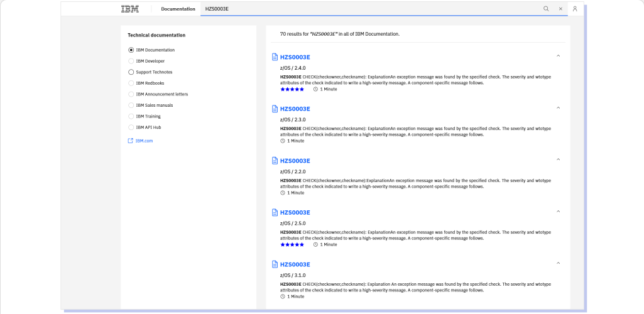Viewport: 644px width, 314px height.
Task: Click clock icon in z/OS 3.1.0 result
Action: click(x=283, y=296)
